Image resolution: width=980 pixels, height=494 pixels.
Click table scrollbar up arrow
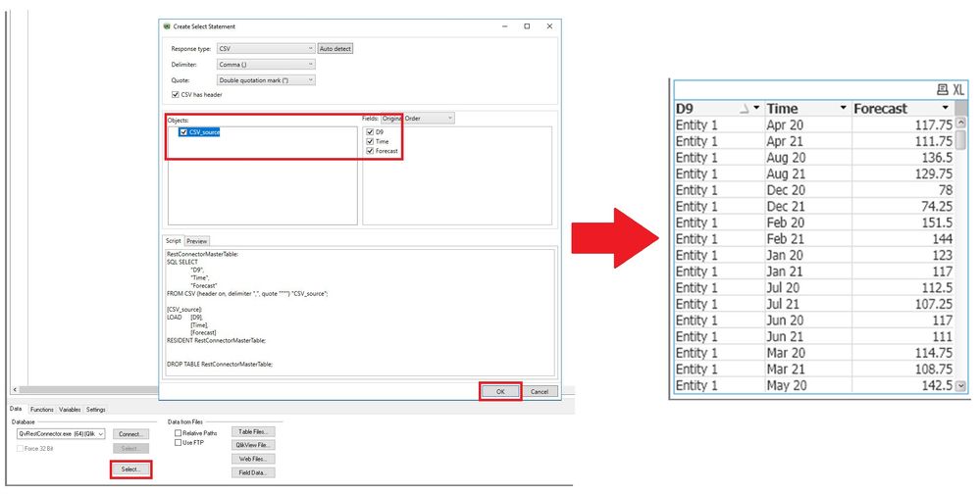(x=961, y=123)
